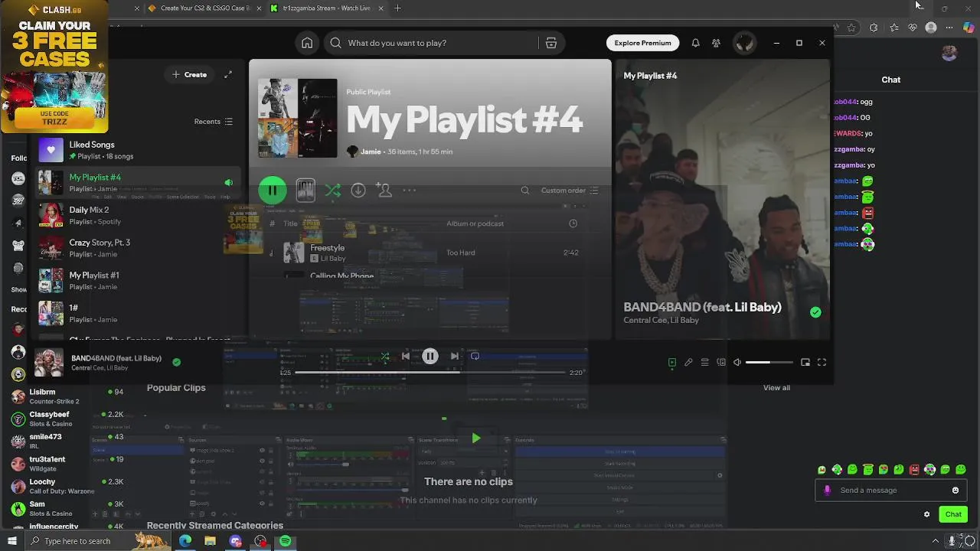Open Spotify notifications bell

click(x=695, y=43)
